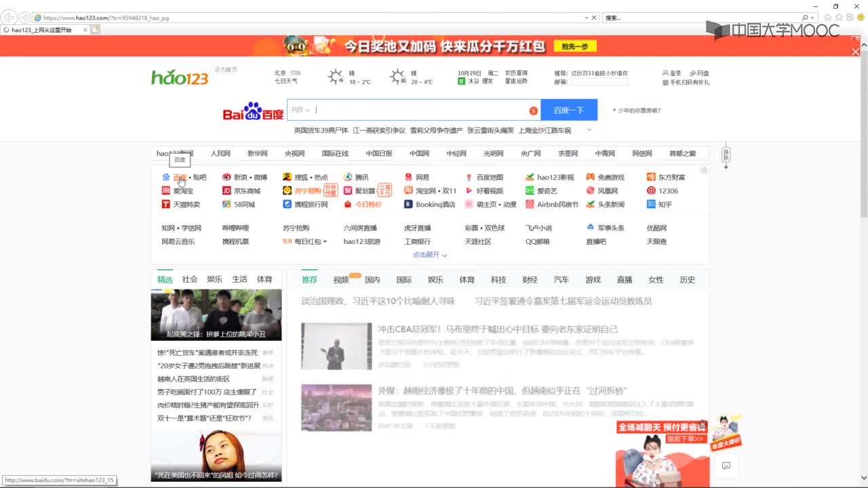This screenshot has height=488, width=868.
Task: Select the 社会 tab in left panel
Action: pyautogui.click(x=190, y=279)
